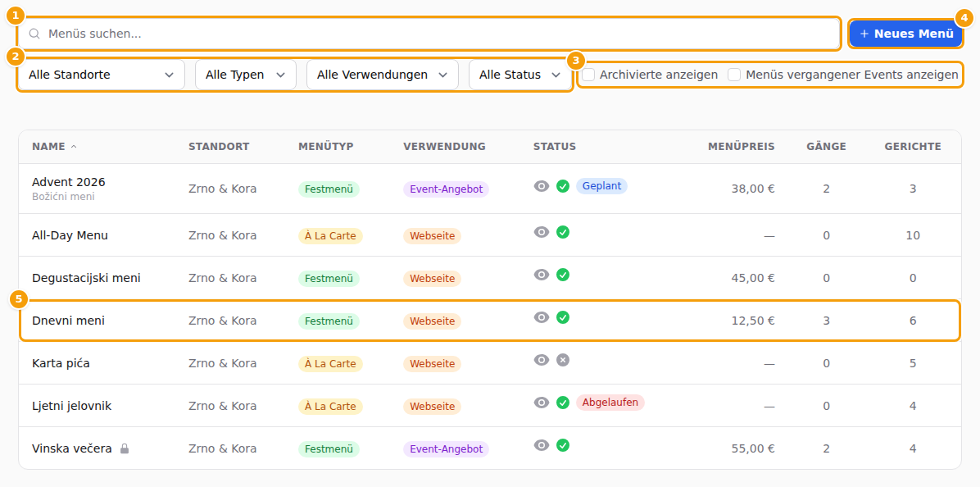Click the MENÜPREIS column header
Screen dimensions: 980x487
pyautogui.click(x=742, y=147)
